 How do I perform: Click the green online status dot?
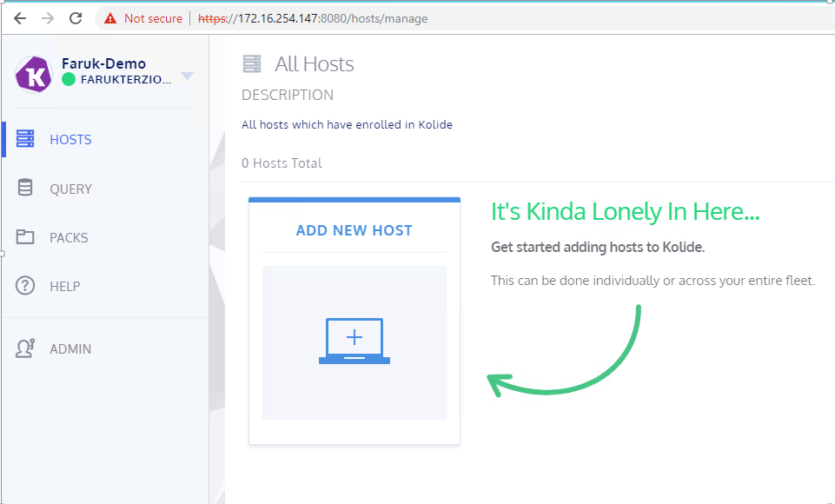tap(69, 79)
